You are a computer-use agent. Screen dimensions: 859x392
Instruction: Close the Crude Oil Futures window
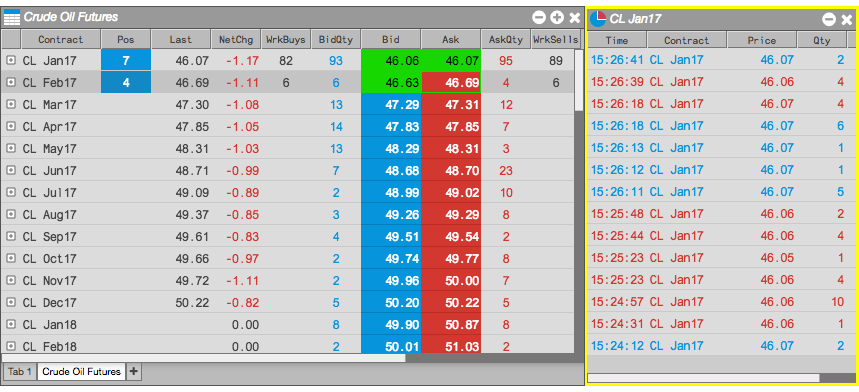[575, 18]
